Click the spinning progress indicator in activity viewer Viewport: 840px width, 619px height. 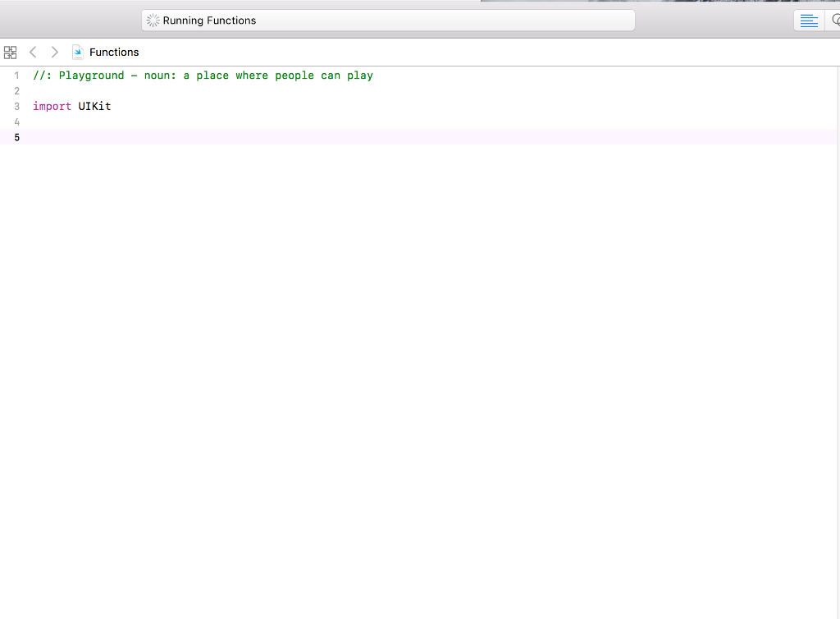point(153,20)
